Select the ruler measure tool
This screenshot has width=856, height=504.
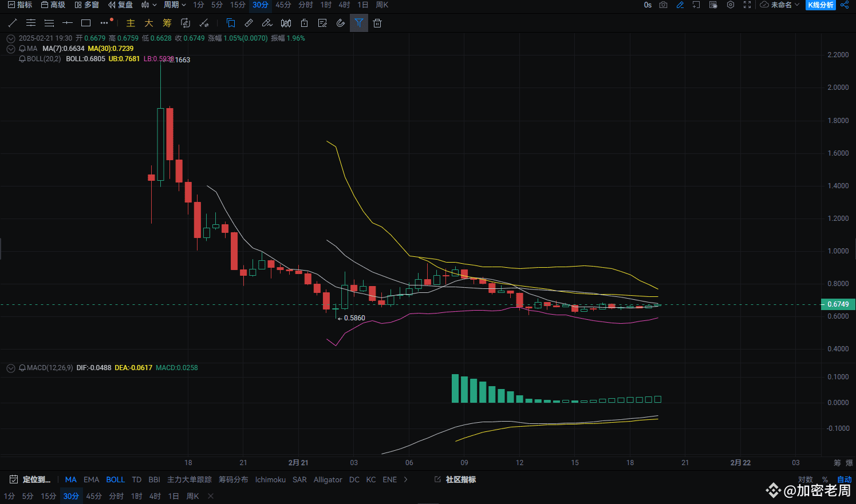[248, 23]
